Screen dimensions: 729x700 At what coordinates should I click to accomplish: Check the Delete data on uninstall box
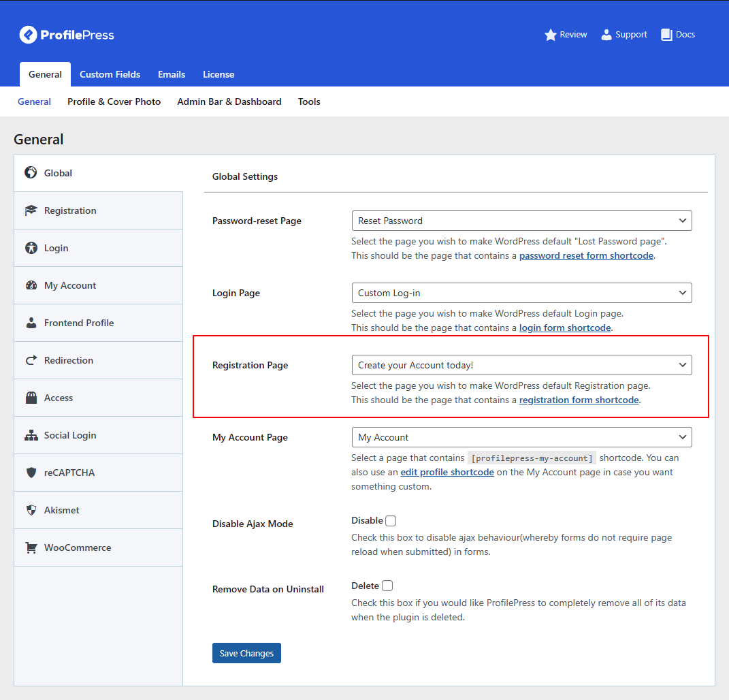click(x=387, y=586)
